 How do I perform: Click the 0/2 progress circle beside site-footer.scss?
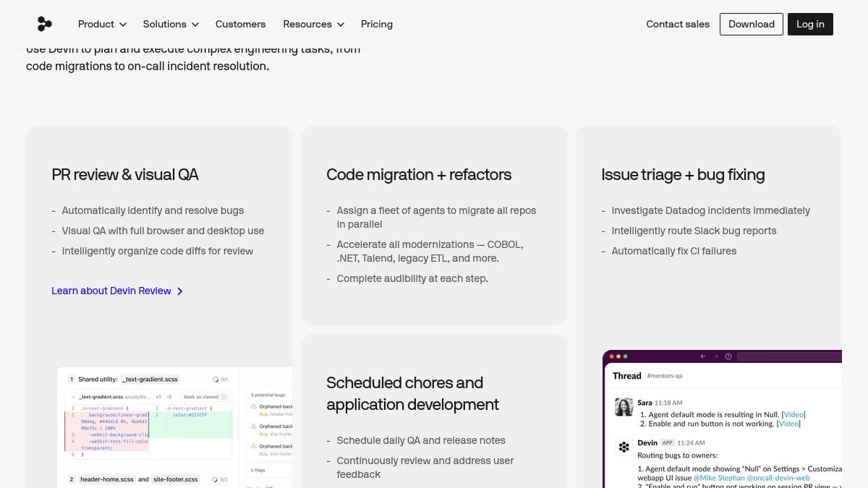tap(214, 479)
